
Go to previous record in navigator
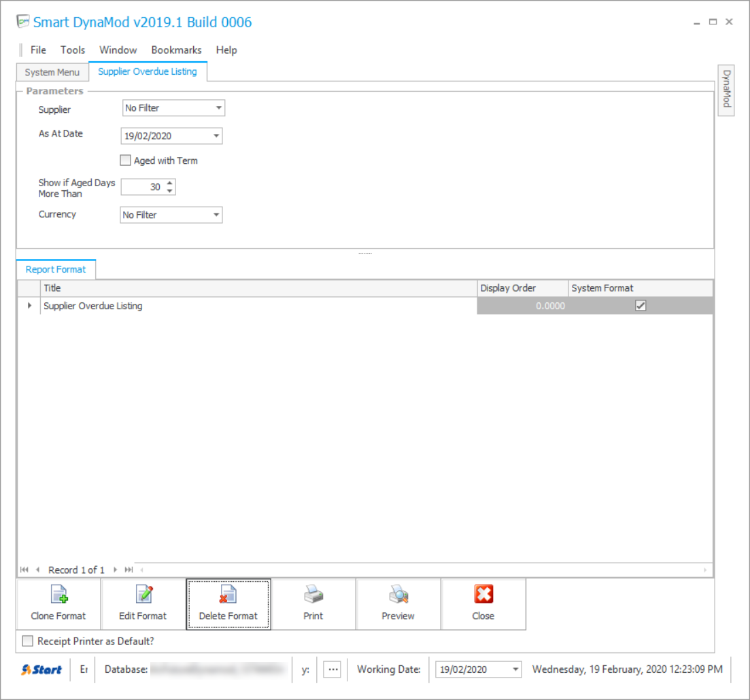(38, 570)
